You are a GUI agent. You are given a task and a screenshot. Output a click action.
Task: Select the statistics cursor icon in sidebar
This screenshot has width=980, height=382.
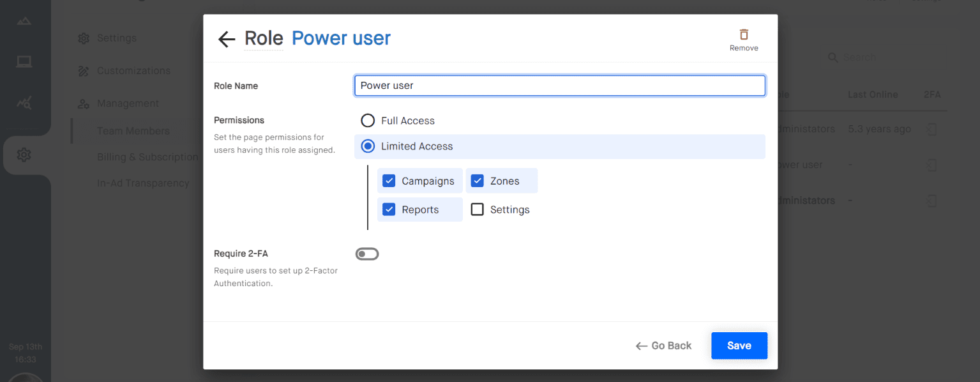(24, 102)
